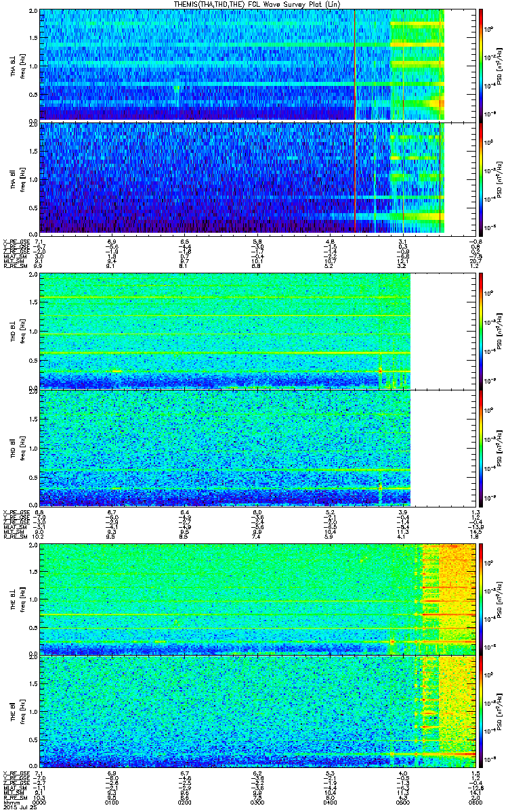Click the PSD color bar beside THE B-perpendicular

point(481,599)
